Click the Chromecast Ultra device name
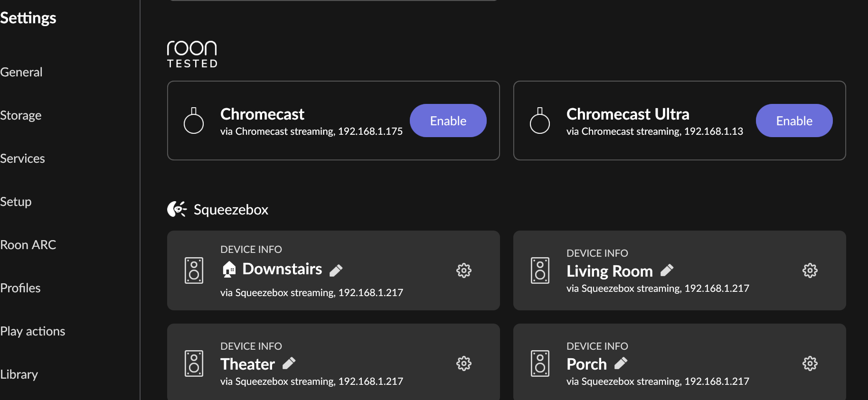This screenshot has height=400, width=868. pos(628,114)
